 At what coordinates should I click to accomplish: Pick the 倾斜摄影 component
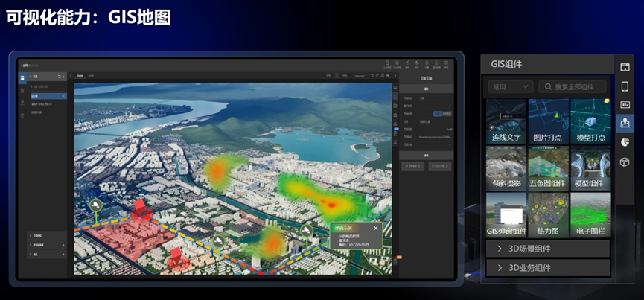click(x=506, y=167)
